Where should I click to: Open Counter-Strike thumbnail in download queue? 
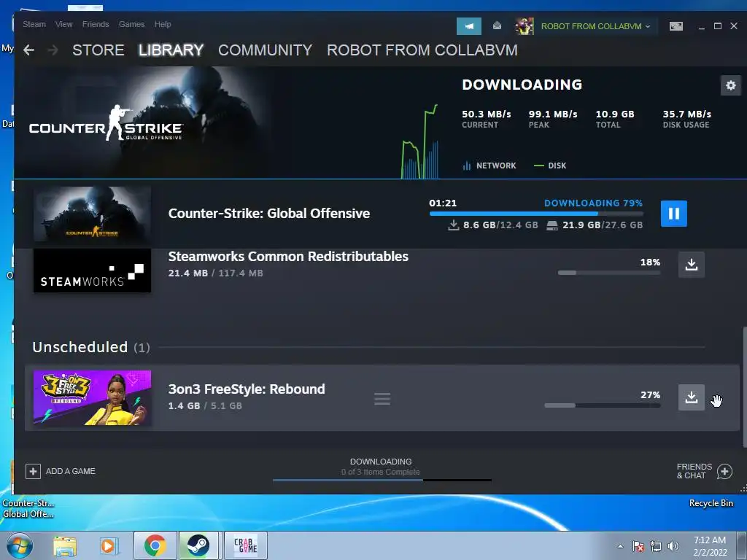92,214
